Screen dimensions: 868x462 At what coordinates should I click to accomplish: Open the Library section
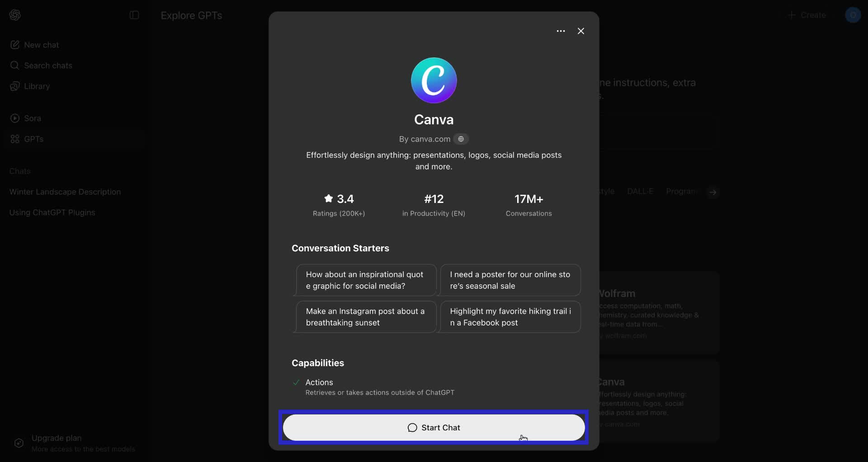(37, 86)
